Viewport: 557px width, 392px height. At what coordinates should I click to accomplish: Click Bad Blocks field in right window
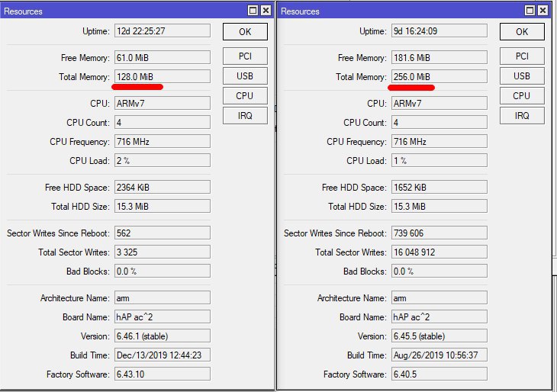click(x=439, y=272)
